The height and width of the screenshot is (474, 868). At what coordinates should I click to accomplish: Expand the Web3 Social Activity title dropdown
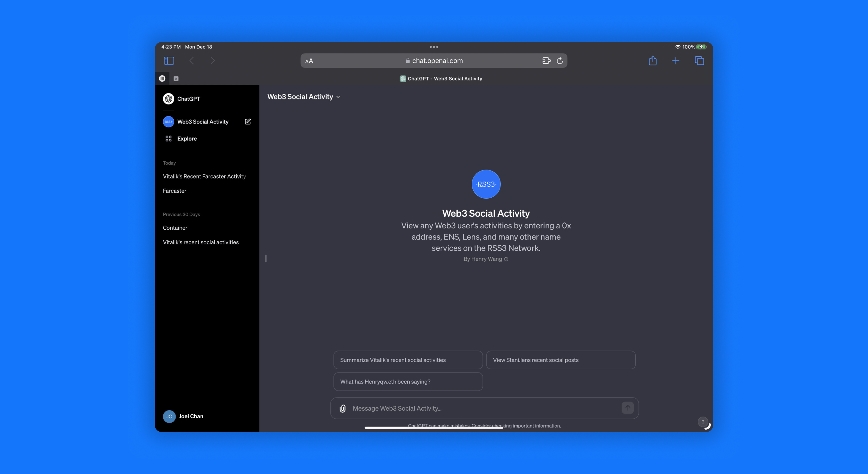[338, 97]
